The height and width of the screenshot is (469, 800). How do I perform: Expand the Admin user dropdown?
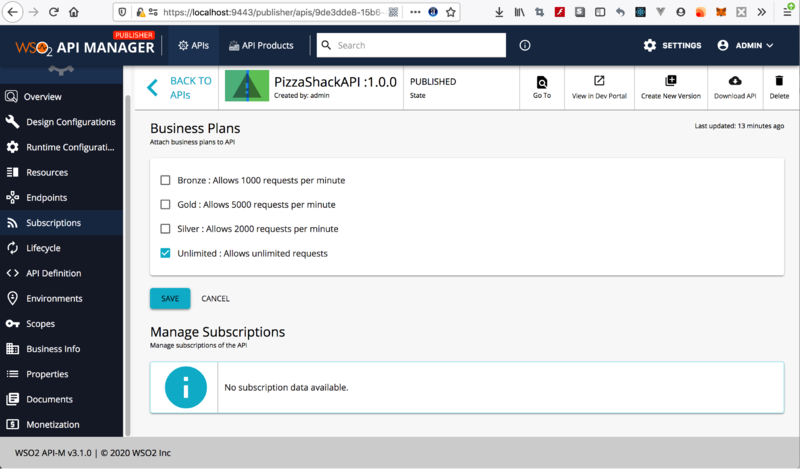coord(745,46)
